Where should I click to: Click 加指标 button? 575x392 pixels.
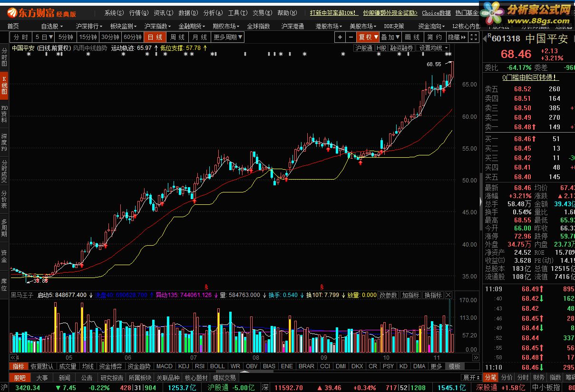410,295
